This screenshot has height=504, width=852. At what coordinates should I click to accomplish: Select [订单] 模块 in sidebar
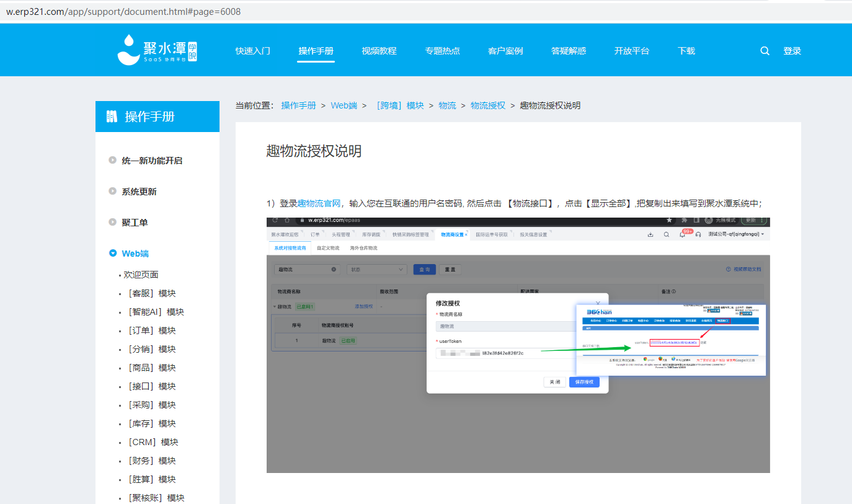(x=153, y=330)
